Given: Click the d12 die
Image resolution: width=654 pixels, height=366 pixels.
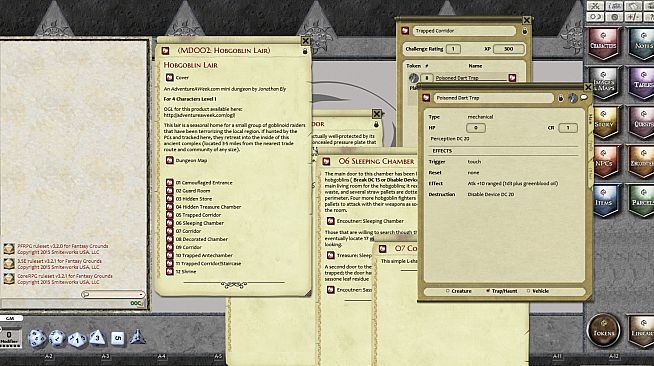Looking at the screenshot, I should pyautogui.click(x=57, y=338).
